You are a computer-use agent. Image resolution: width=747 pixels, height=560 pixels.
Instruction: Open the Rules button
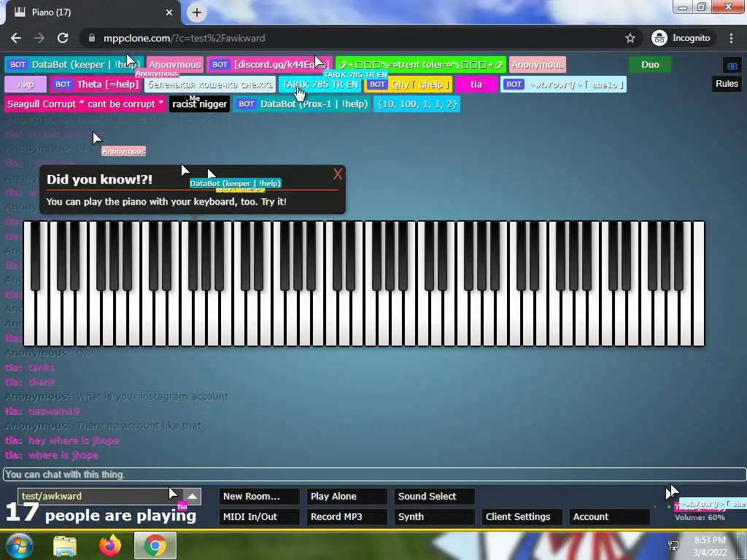click(x=727, y=84)
